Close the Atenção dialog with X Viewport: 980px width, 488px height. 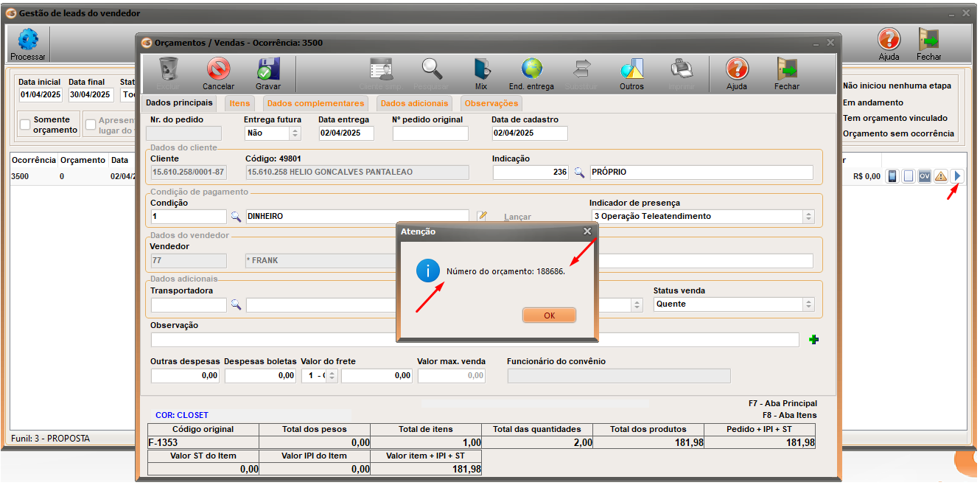click(x=587, y=231)
